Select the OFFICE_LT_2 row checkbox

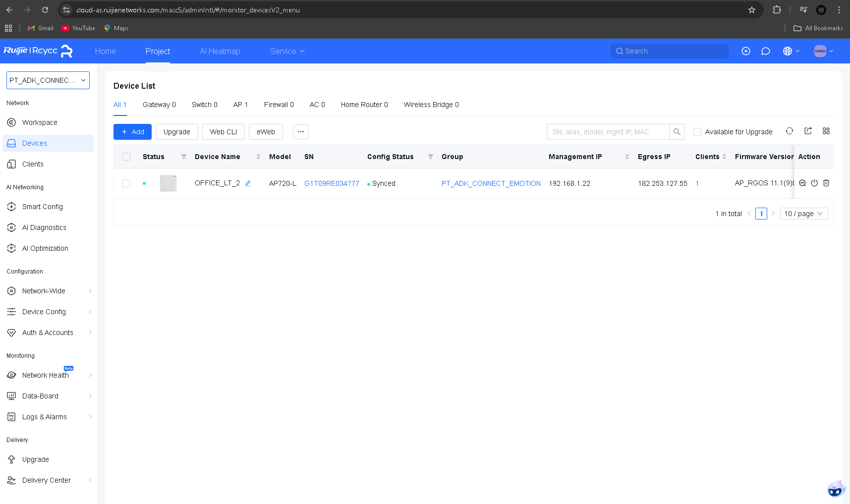pos(126,183)
